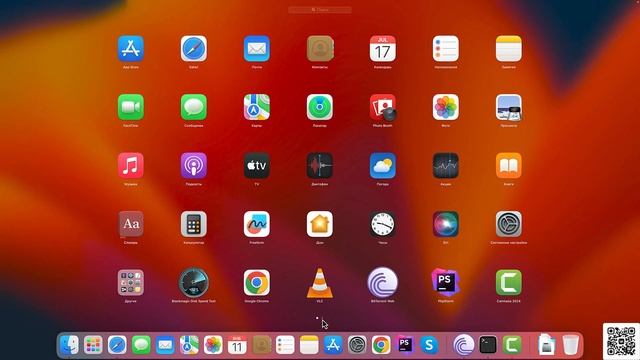Open Photos in the Launchpad grid
The image size is (640, 360).
click(446, 107)
